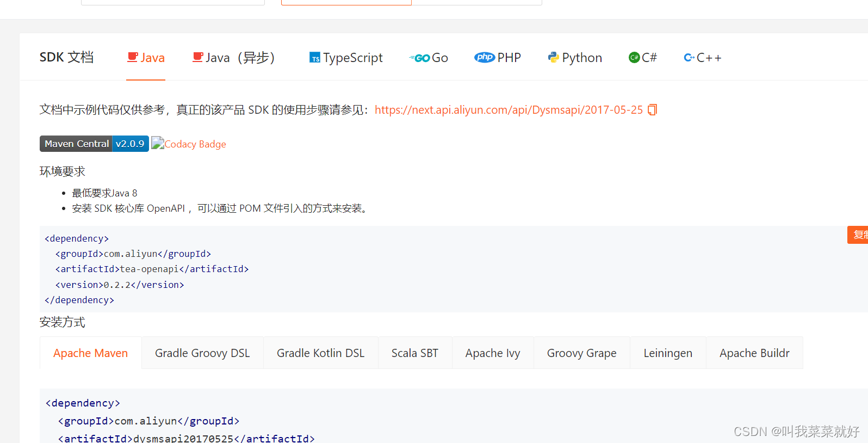Click the Python logo icon
The width and height of the screenshot is (868, 443).
[554, 57]
